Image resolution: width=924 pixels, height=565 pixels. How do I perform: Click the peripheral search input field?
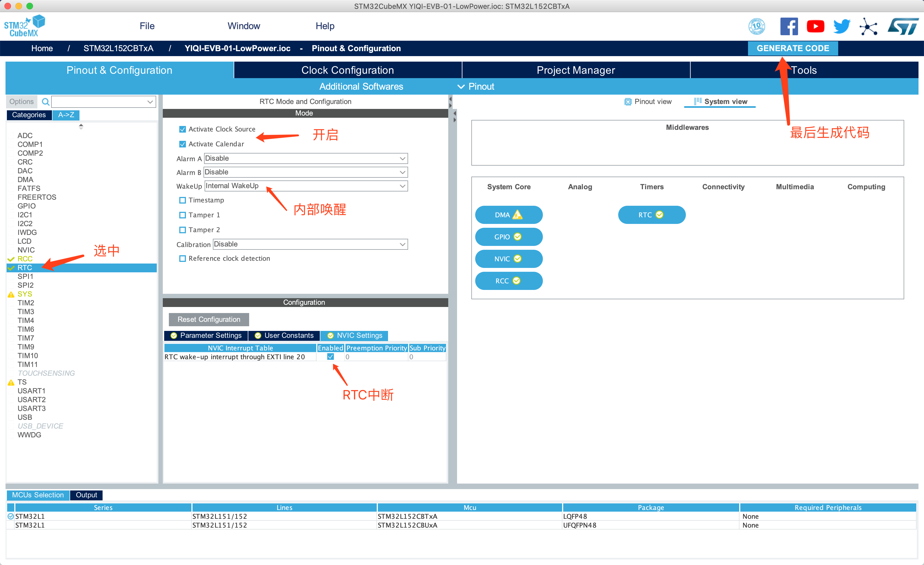point(99,102)
